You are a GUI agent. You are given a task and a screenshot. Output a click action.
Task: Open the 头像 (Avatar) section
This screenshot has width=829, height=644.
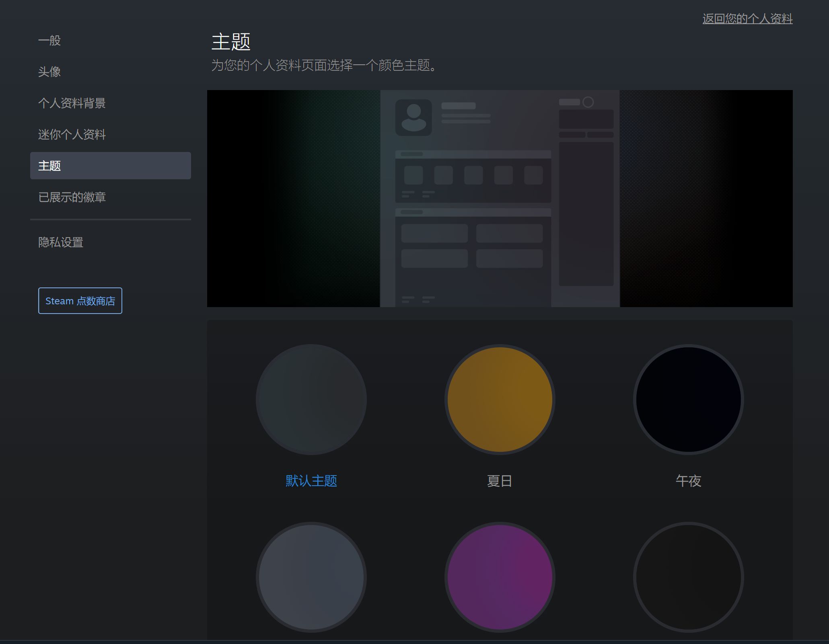point(49,72)
